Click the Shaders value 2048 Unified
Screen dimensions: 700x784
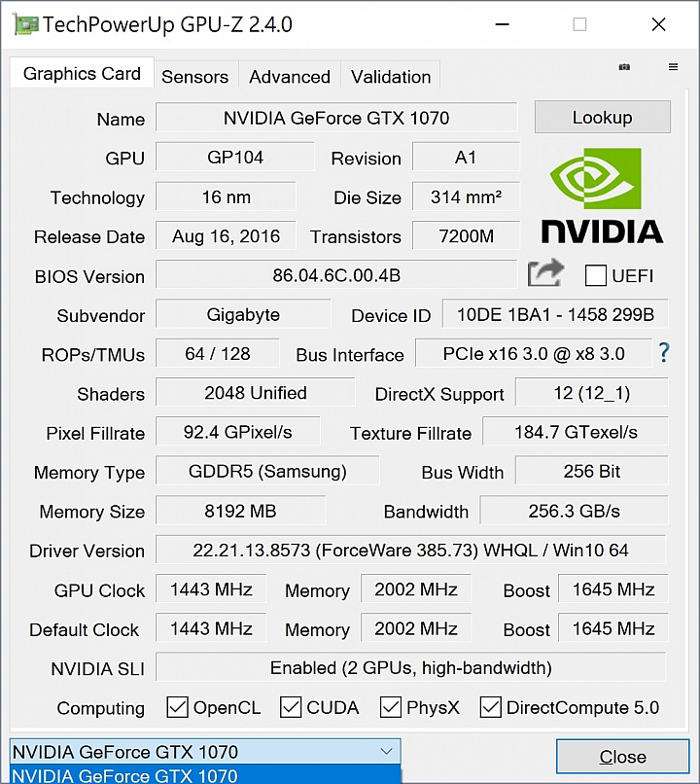[x=256, y=393]
